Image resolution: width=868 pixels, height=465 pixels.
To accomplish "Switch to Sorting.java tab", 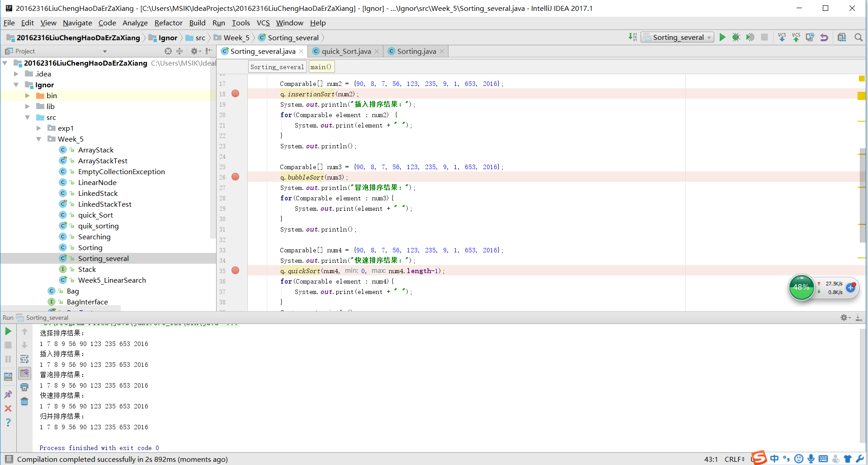I will point(416,51).
